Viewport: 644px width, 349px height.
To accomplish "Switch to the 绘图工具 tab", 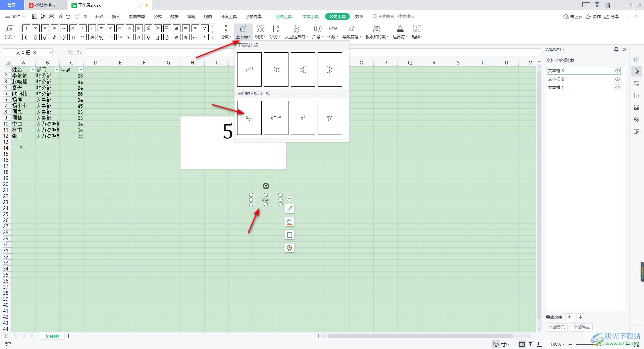I will pyautogui.click(x=284, y=16).
